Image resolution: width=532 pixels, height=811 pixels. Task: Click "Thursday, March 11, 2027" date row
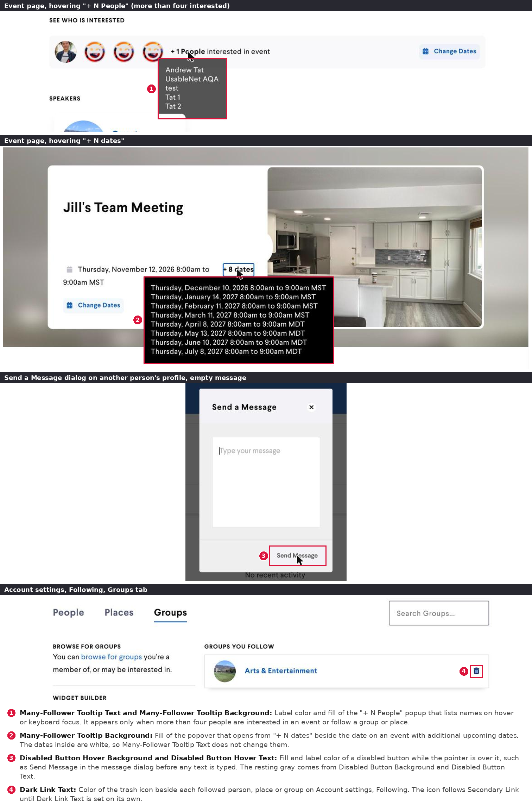230,315
